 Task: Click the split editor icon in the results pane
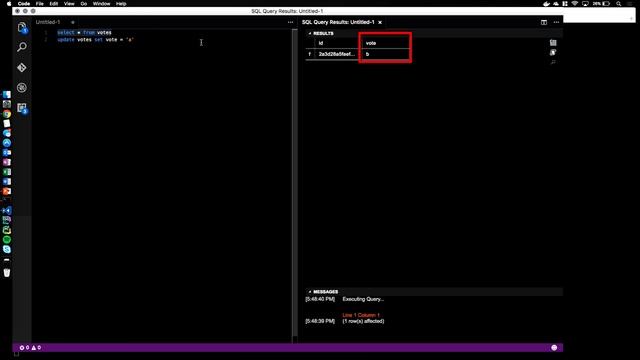[544, 22]
